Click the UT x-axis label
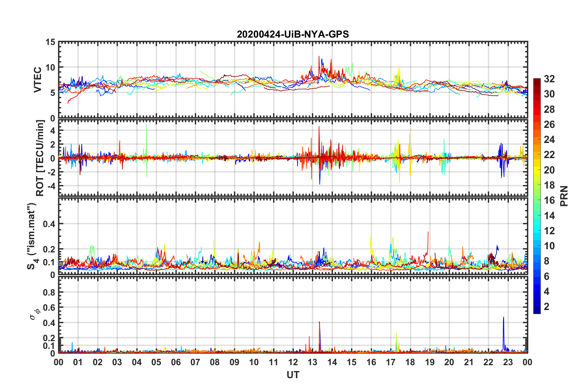The width and height of the screenshot is (586, 392). [293, 375]
